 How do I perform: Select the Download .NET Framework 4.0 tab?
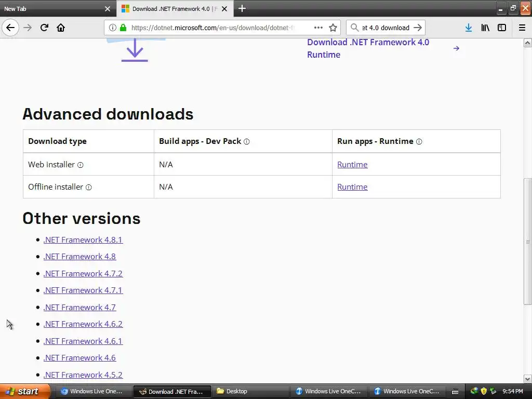coord(175,9)
